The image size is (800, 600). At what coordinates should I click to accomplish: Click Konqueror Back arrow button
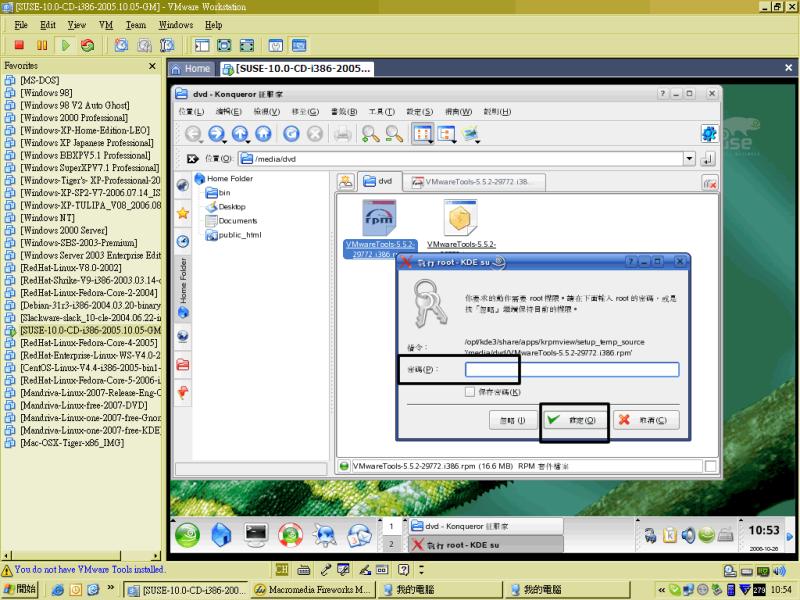[193, 134]
